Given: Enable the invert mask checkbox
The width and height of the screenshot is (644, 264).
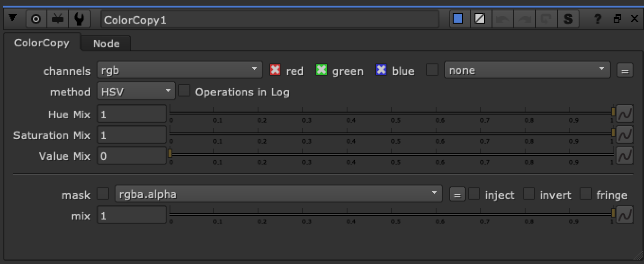Looking at the screenshot, I should [x=529, y=194].
